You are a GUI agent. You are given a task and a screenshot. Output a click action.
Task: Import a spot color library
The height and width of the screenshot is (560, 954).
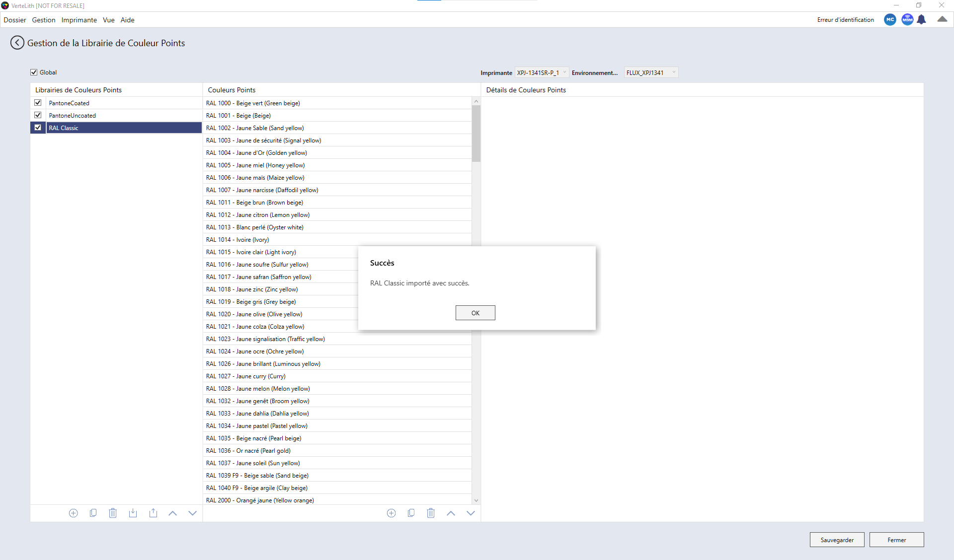coord(133,513)
